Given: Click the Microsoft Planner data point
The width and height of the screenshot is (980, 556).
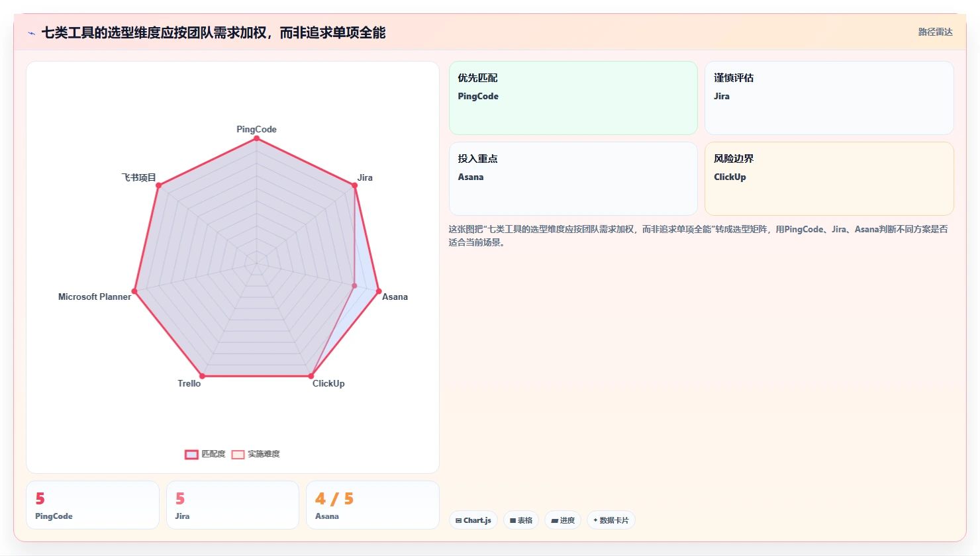Looking at the screenshot, I should tap(134, 291).
